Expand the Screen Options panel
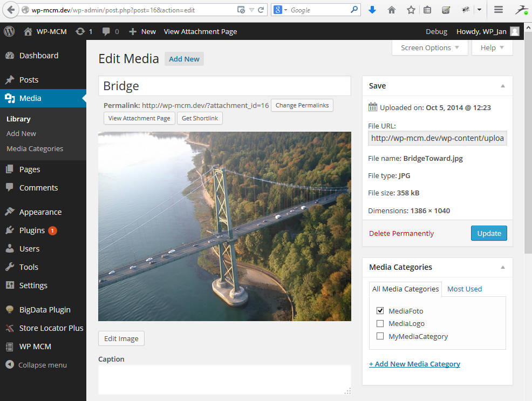Screen dimensions: 532x401 point(430,47)
